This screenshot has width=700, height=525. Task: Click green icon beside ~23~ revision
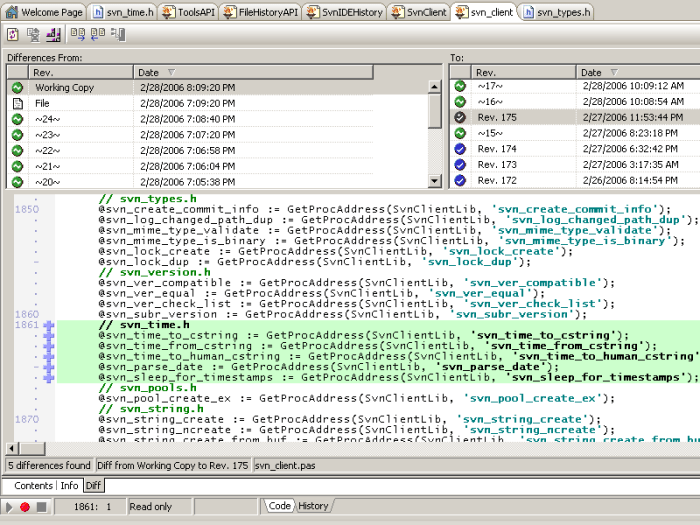coord(17,135)
